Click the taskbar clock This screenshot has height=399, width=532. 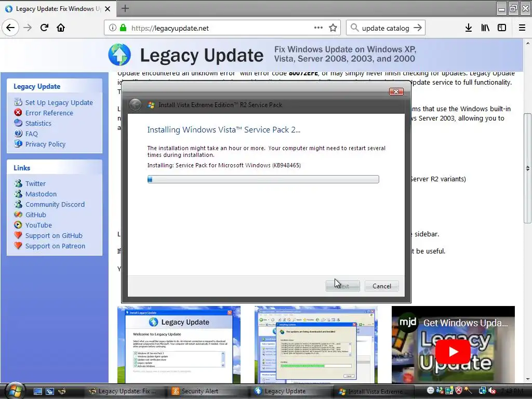coord(512,391)
